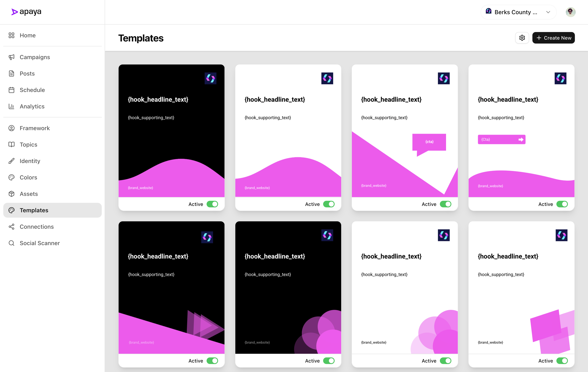The width and height of the screenshot is (588, 372).
Task: Turn off the overlapping squares template toggle
Action: tap(562, 361)
